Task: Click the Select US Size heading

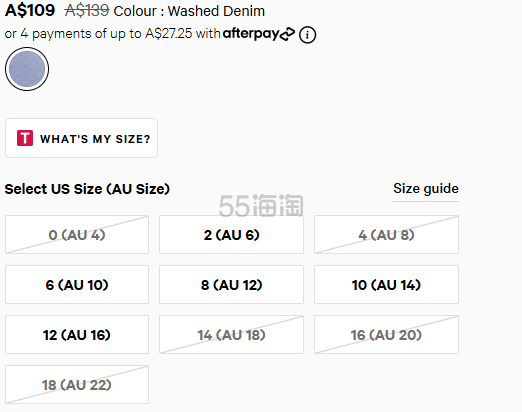Action: point(87,189)
